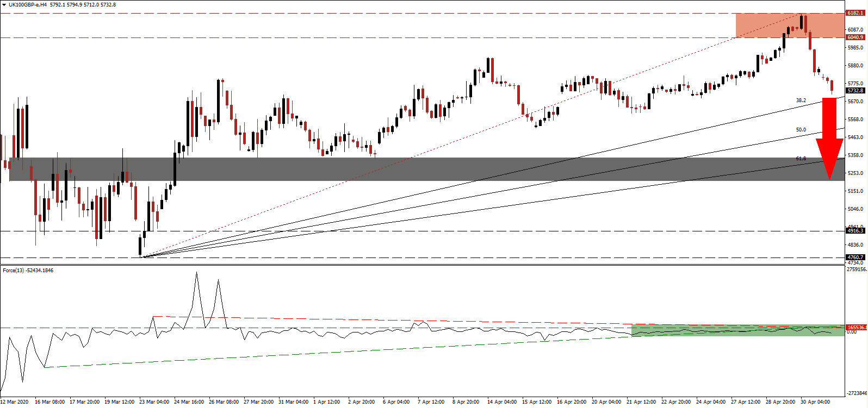The width and height of the screenshot is (868, 408).
Task: Click the 16 Mar 08:00 time label
Action: 49,402
